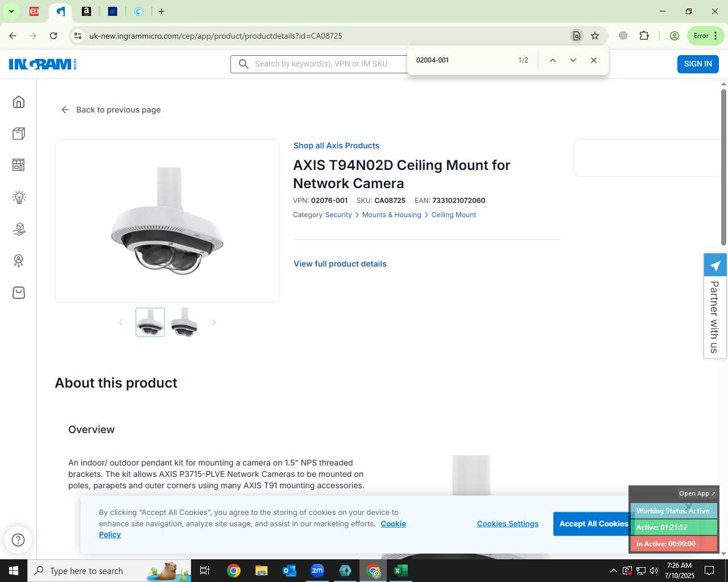Image resolution: width=728 pixels, height=582 pixels.
Task: Show previous thumbnail with left chevron
Action: point(121,322)
